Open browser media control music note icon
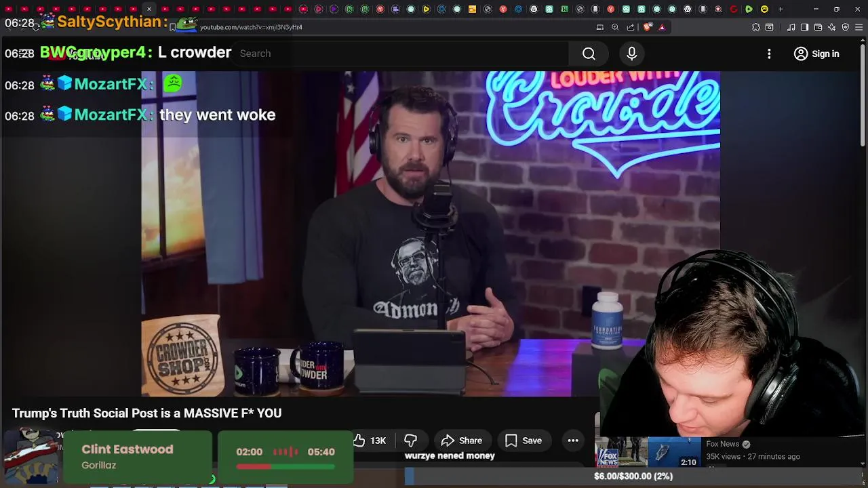The image size is (868, 488). [791, 27]
